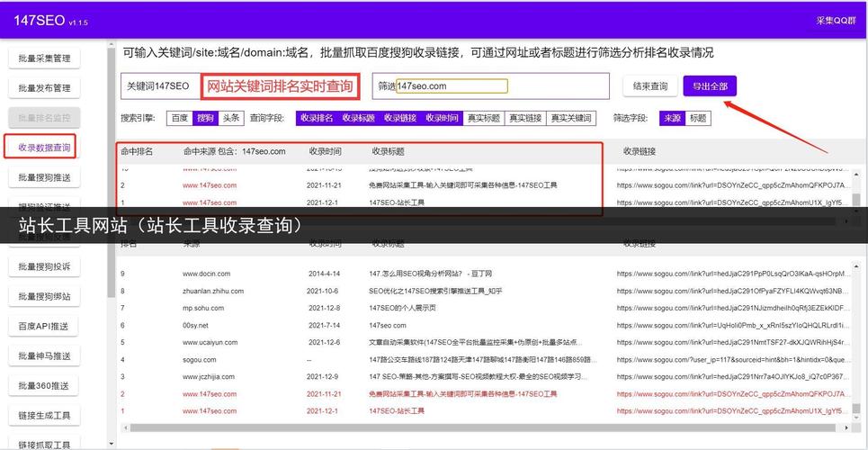
Task: Click results horizontal scrollbar right arrow
Action: point(847,427)
